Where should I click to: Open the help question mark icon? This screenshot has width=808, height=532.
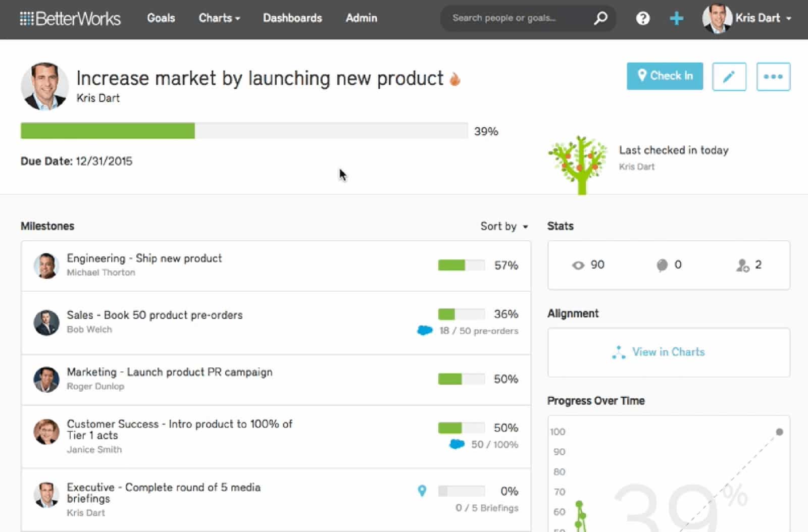click(x=642, y=19)
